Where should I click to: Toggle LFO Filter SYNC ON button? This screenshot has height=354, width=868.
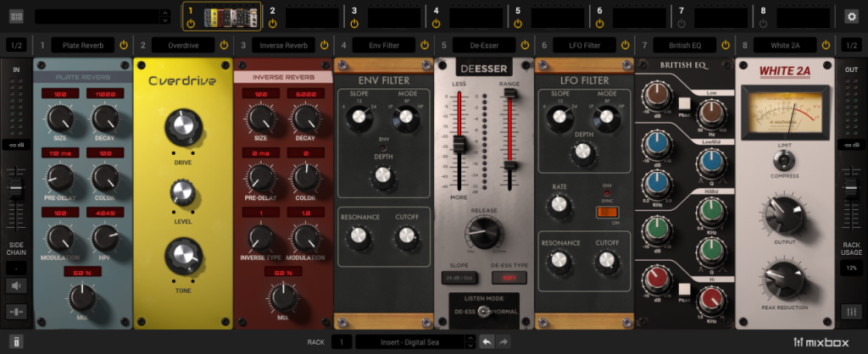(607, 212)
